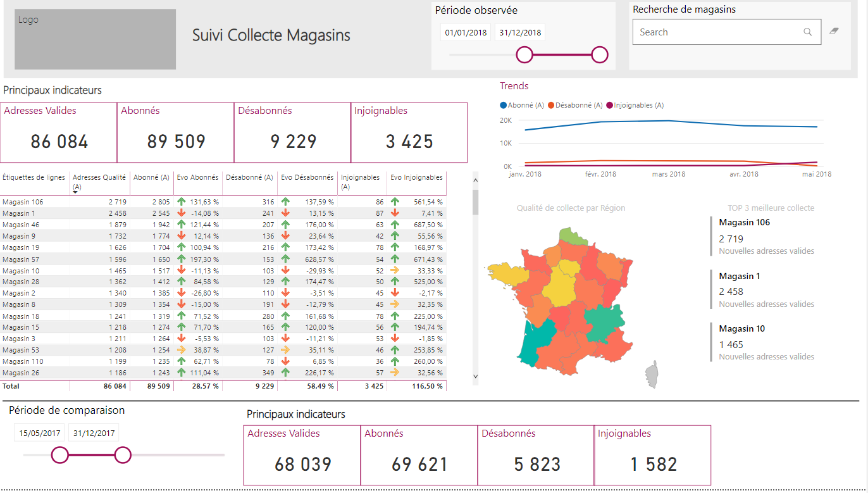The width and height of the screenshot is (868, 493).
Task: Click the sort arrow under Adresses Qualité (A)
Action: tap(75, 192)
